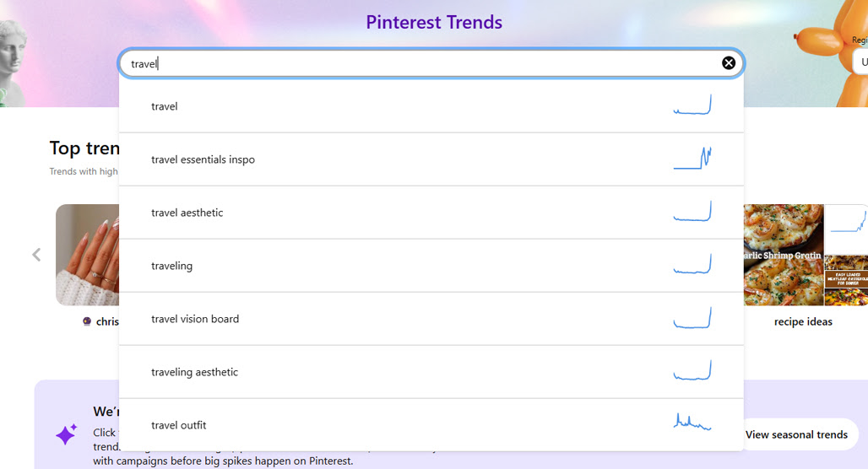Choose the "travel aesthetic" suggestion
This screenshot has width=868, height=469.
[x=431, y=213]
